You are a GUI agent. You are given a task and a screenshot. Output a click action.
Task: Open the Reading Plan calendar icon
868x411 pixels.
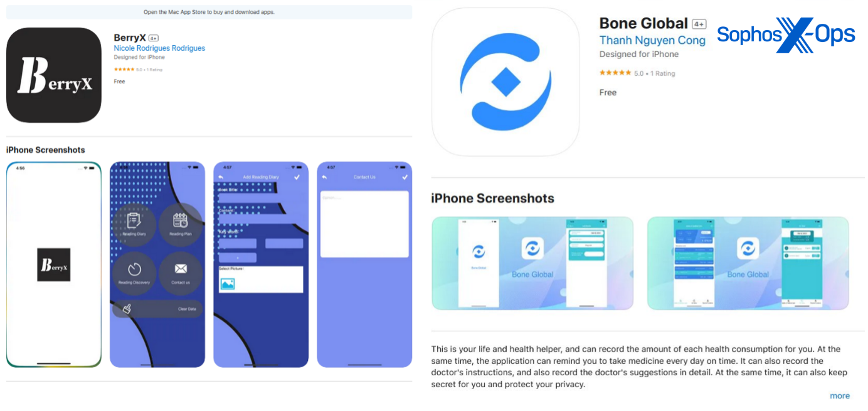181,221
